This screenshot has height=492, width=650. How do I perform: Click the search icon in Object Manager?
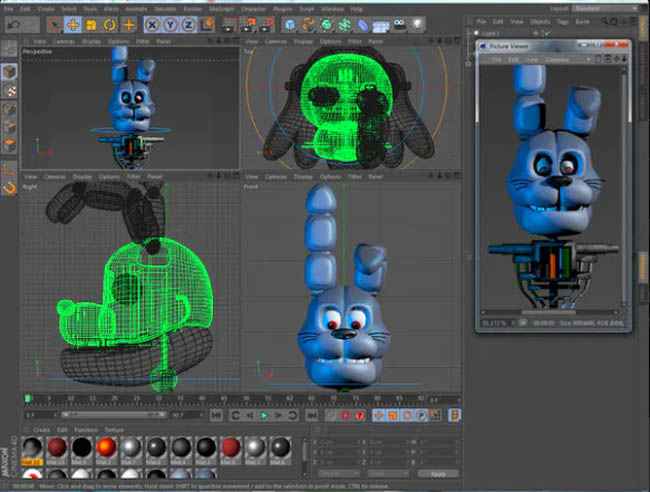click(x=605, y=21)
